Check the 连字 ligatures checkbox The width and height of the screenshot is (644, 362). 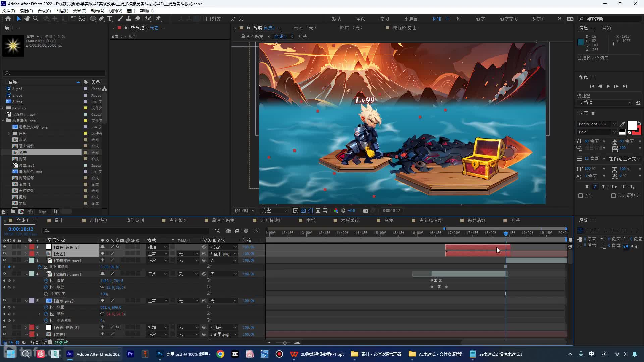pyautogui.click(x=581, y=196)
